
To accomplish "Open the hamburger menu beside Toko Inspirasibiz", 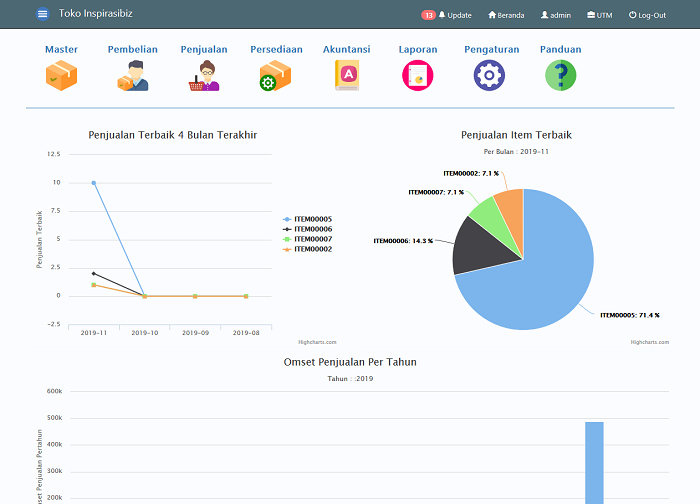I will click(42, 14).
